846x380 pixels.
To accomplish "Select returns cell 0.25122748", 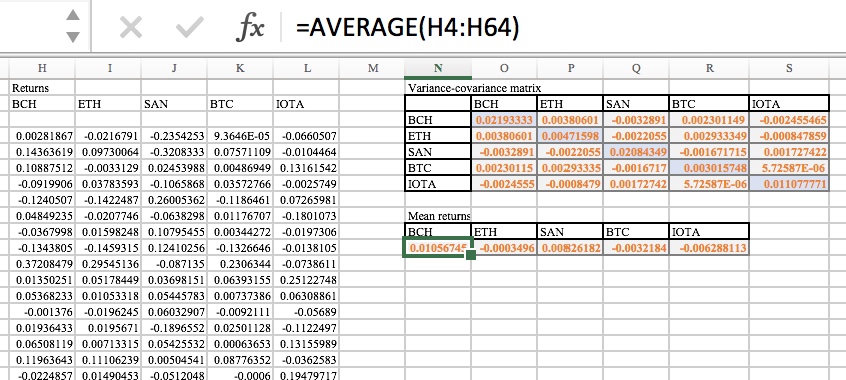I will [x=306, y=280].
